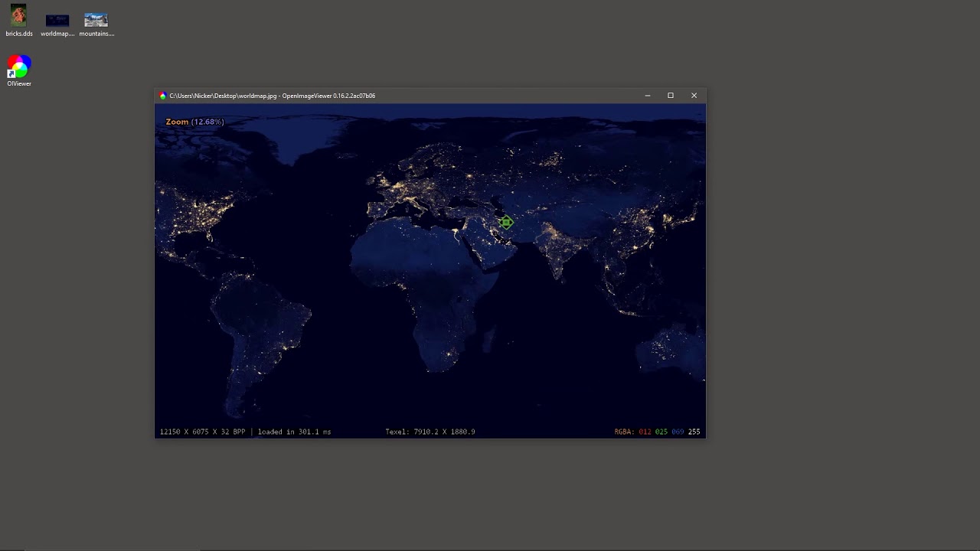This screenshot has width=980, height=551.
Task: Click the green channel value 025
Action: pyautogui.click(x=661, y=432)
